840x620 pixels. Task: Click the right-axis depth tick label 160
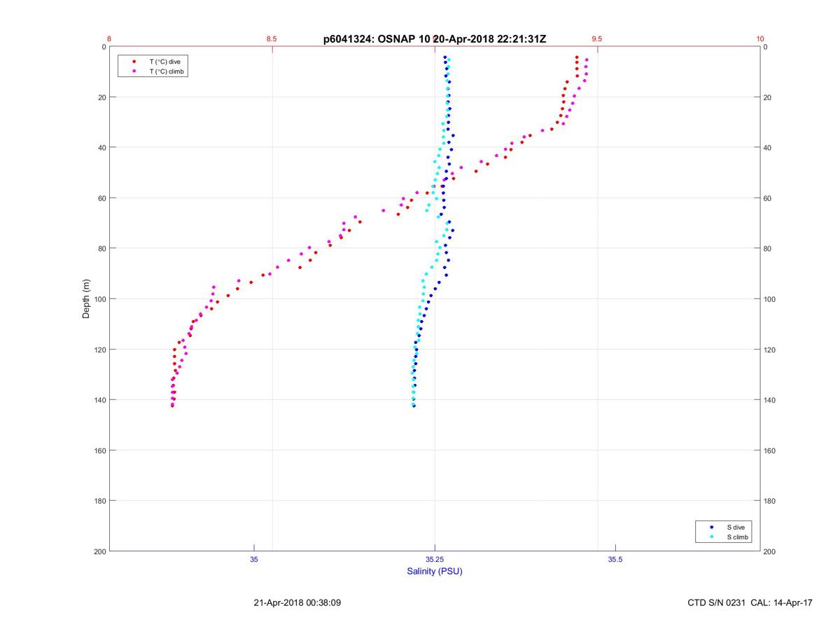pos(770,450)
